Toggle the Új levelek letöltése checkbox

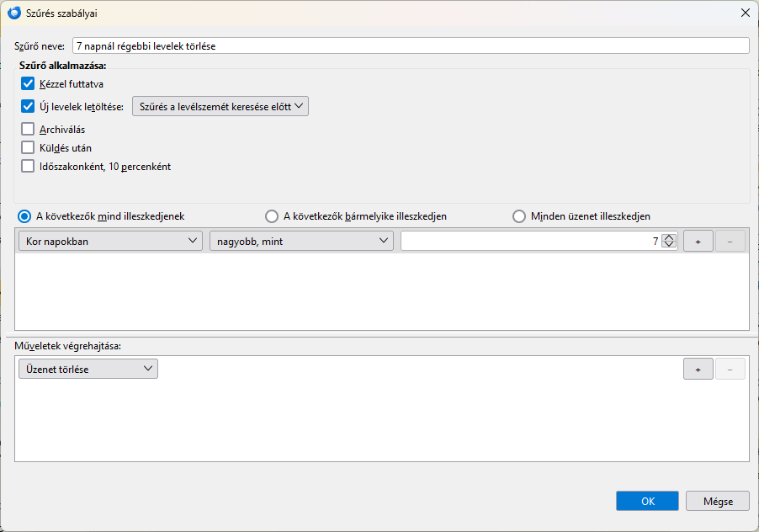(28, 106)
